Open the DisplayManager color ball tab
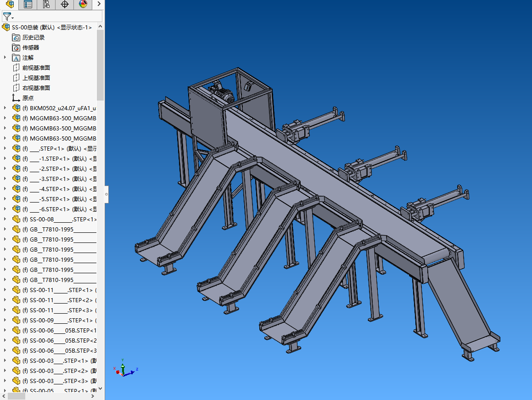 click(x=83, y=5)
